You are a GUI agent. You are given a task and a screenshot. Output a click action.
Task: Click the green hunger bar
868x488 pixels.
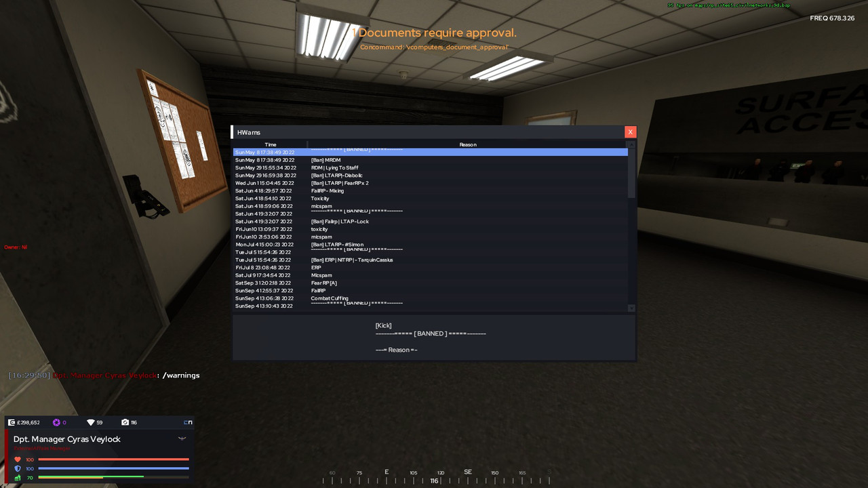[x=91, y=477]
